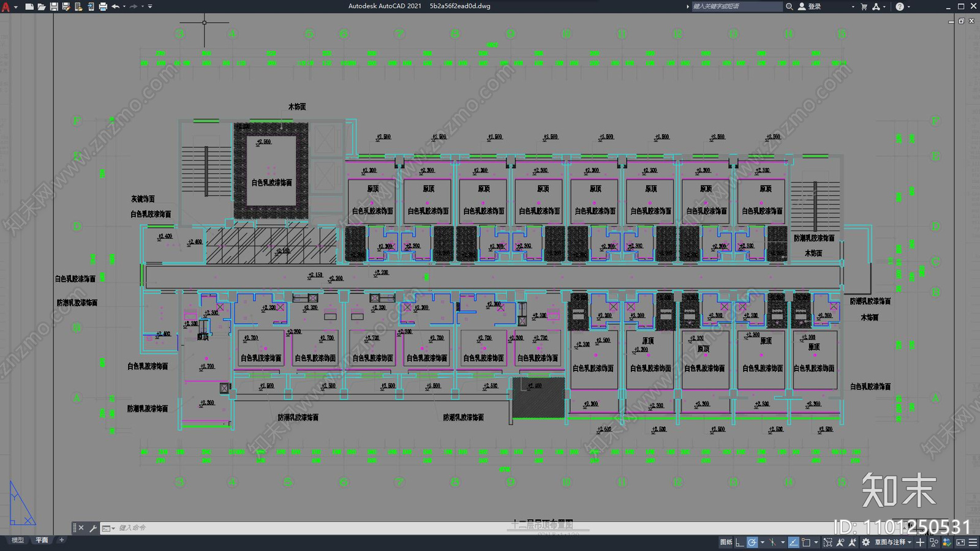Toggle object snap tracking in status bar
The width and height of the screenshot is (980, 551).
[x=794, y=542]
